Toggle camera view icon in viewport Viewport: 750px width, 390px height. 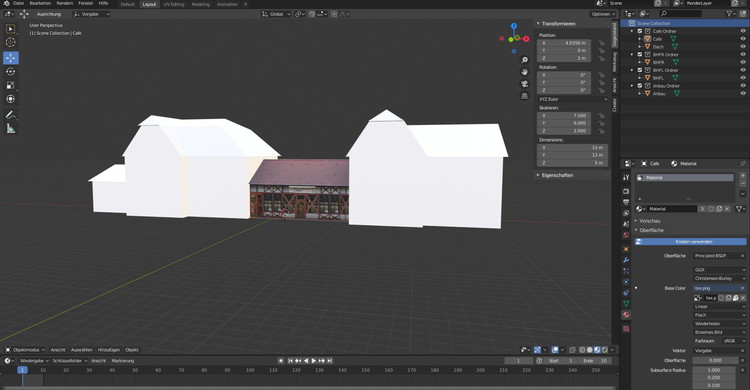coord(524,84)
